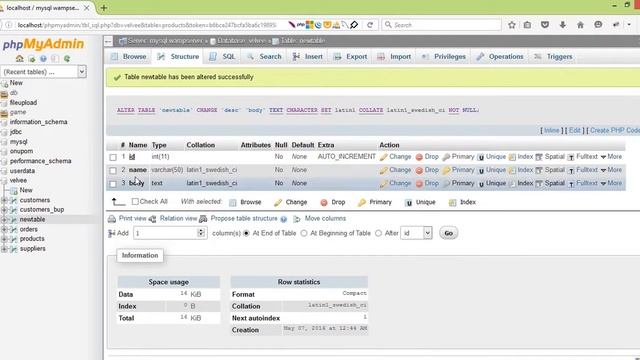Image resolution: width=640 pixels, height=360 pixels.
Task: Open the Operations tab
Action: pyautogui.click(x=500, y=57)
